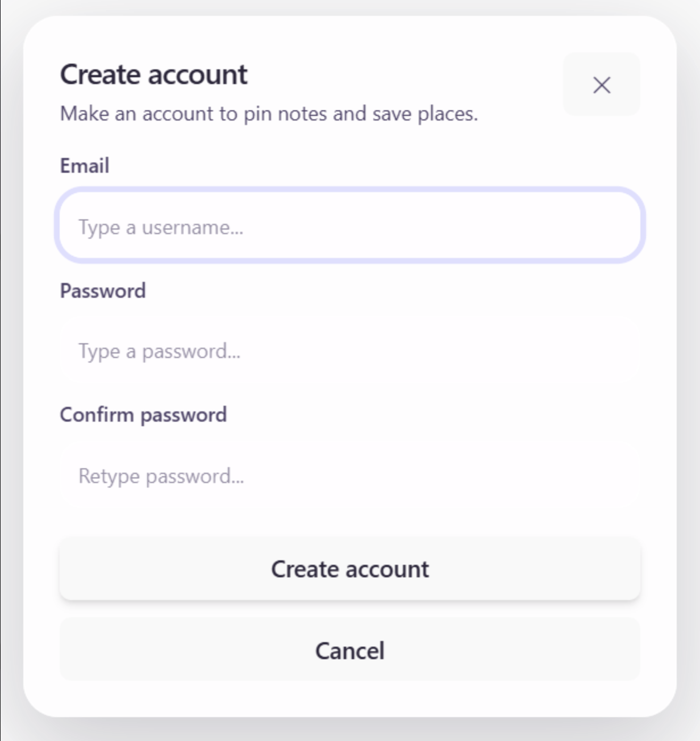Click the Email label
This screenshot has height=741, width=700.
85,165
